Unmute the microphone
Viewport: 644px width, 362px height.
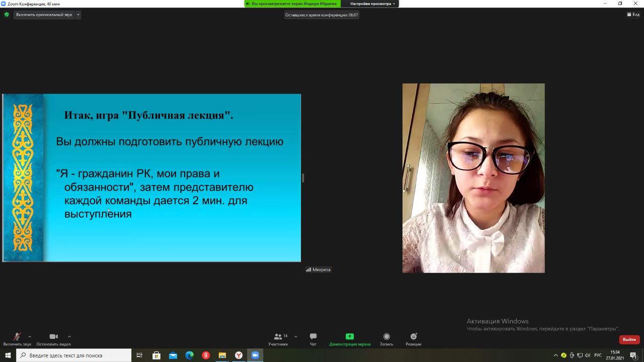click(x=17, y=339)
